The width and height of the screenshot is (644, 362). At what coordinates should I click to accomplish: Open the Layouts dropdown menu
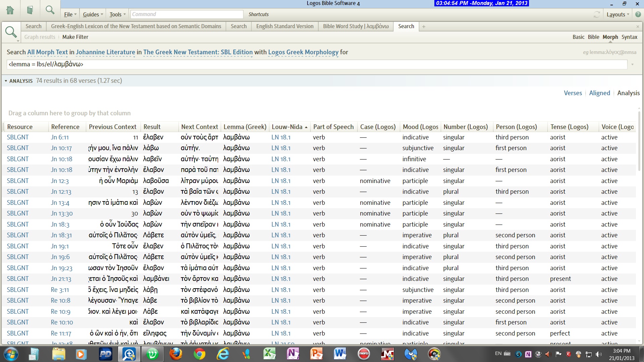(x=618, y=14)
